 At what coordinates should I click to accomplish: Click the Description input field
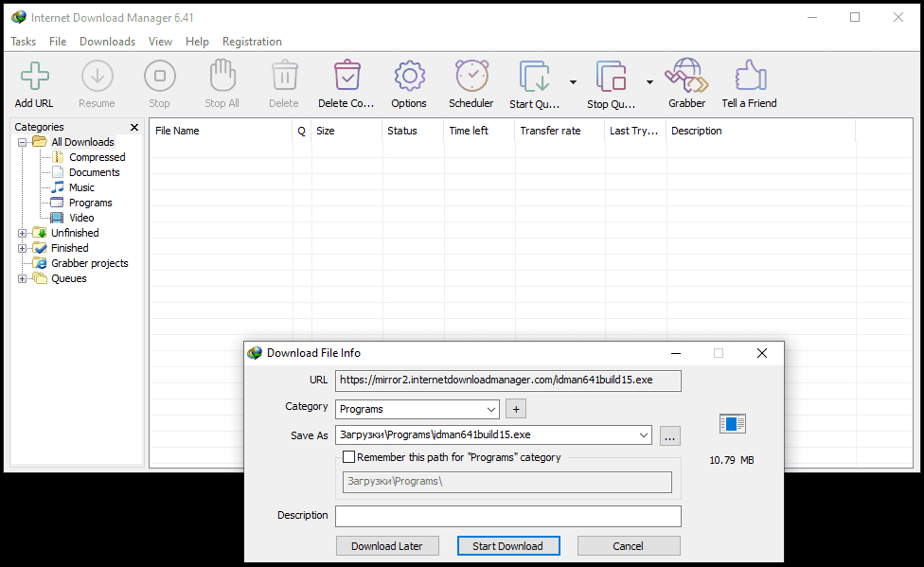(508, 516)
